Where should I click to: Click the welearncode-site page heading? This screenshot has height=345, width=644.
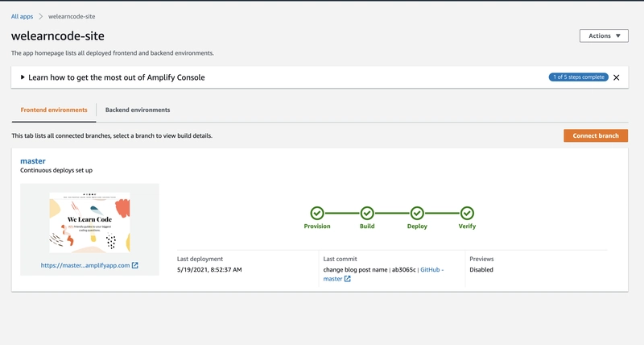(57, 36)
